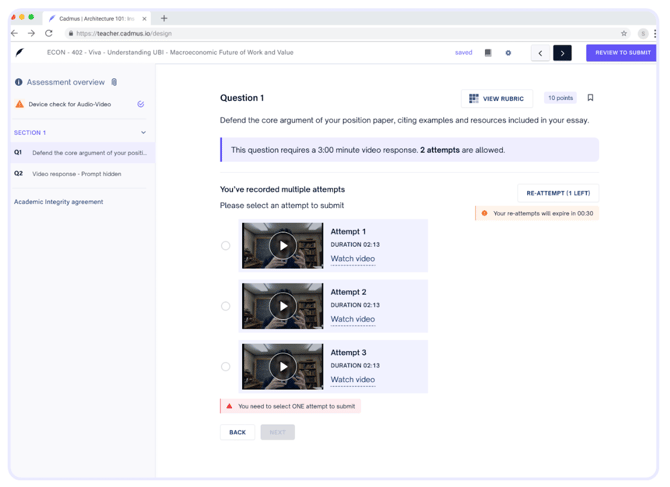Click Device check completed checkmark icon
The image size is (670, 487).
click(141, 104)
